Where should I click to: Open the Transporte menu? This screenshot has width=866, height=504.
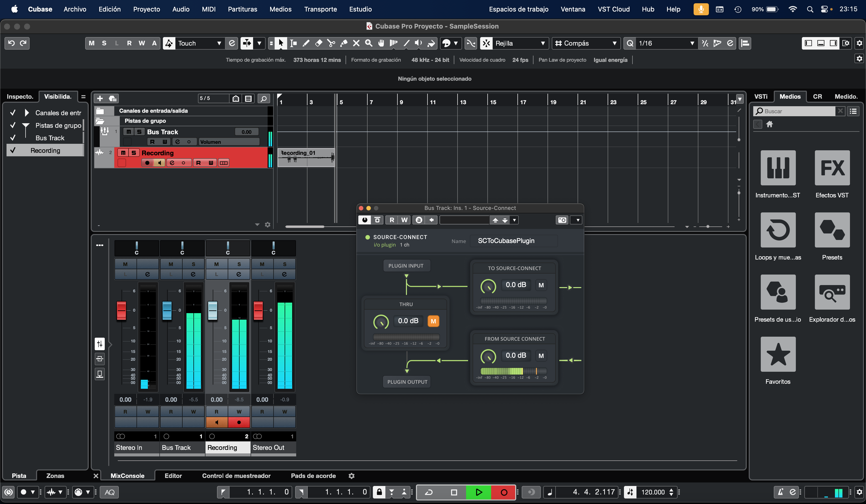click(320, 9)
